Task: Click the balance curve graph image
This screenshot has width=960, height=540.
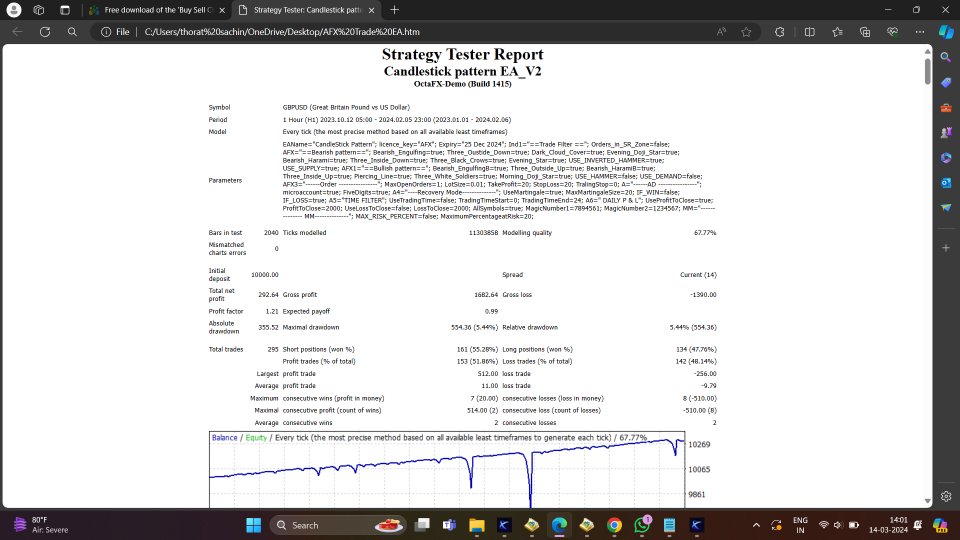Action: 447,470
